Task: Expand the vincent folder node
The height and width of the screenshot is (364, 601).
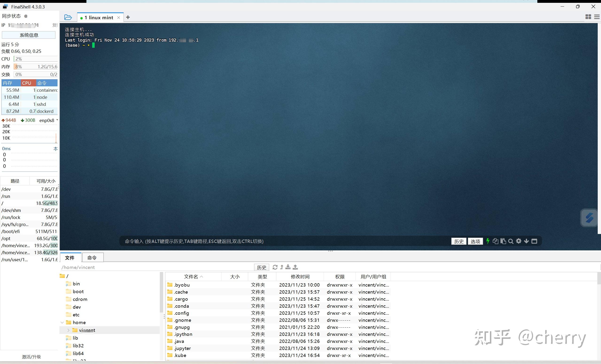Action: coord(68,330)
